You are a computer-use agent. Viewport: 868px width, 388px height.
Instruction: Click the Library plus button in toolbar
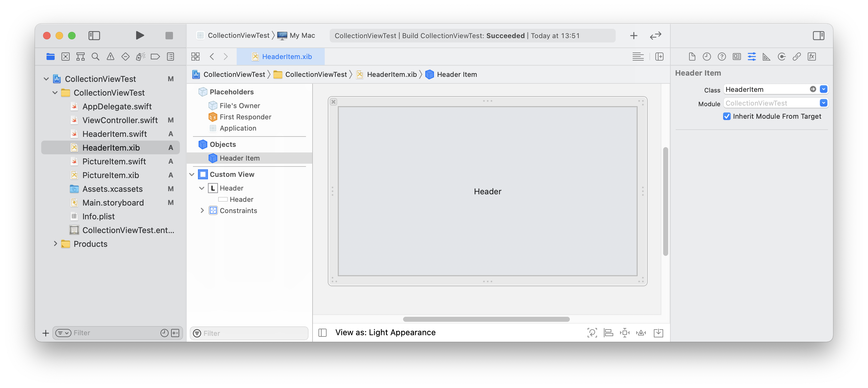pyautogui.click(x=634, y=35)
